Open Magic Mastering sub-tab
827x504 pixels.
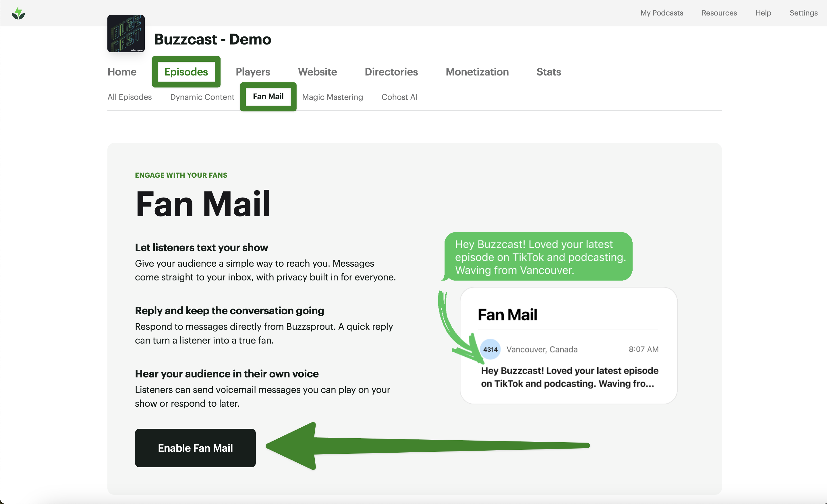(332, 97)
